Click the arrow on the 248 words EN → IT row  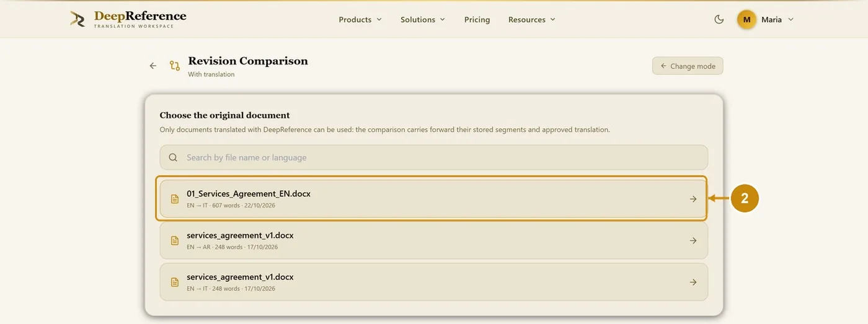tap(693, 282)
